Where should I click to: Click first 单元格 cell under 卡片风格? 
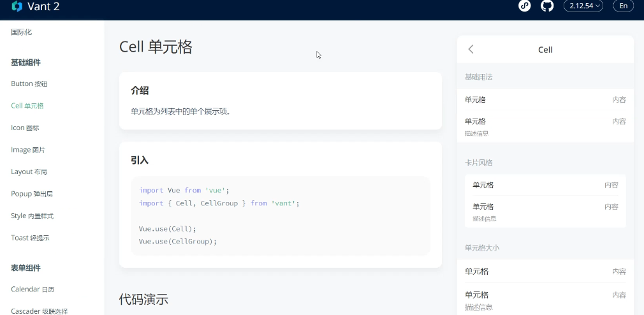click(545, 185)
